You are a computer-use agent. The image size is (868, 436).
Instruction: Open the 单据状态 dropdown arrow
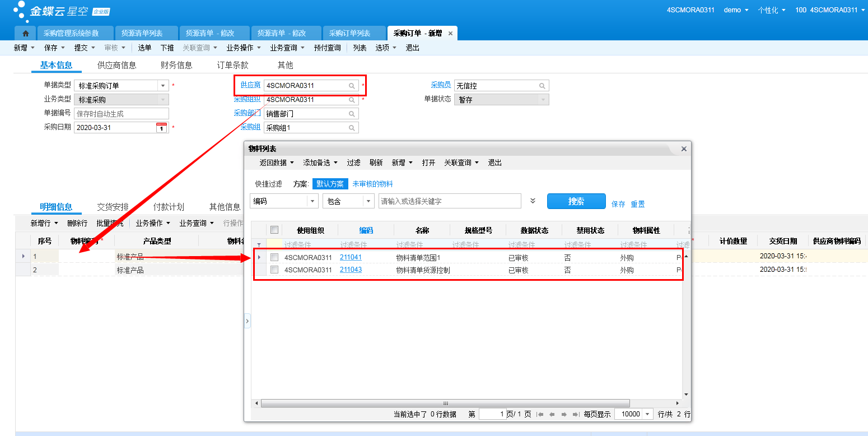click(x=543, y=100)
